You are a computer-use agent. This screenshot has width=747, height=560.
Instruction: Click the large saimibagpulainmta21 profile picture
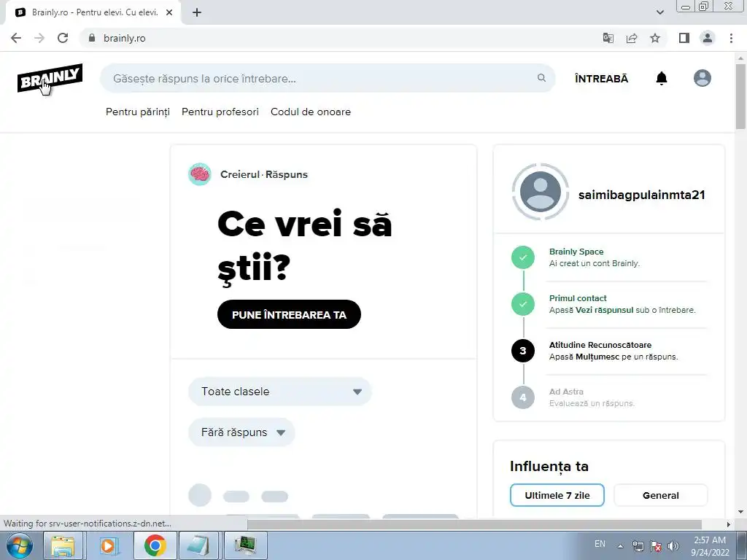pos(541,192)
